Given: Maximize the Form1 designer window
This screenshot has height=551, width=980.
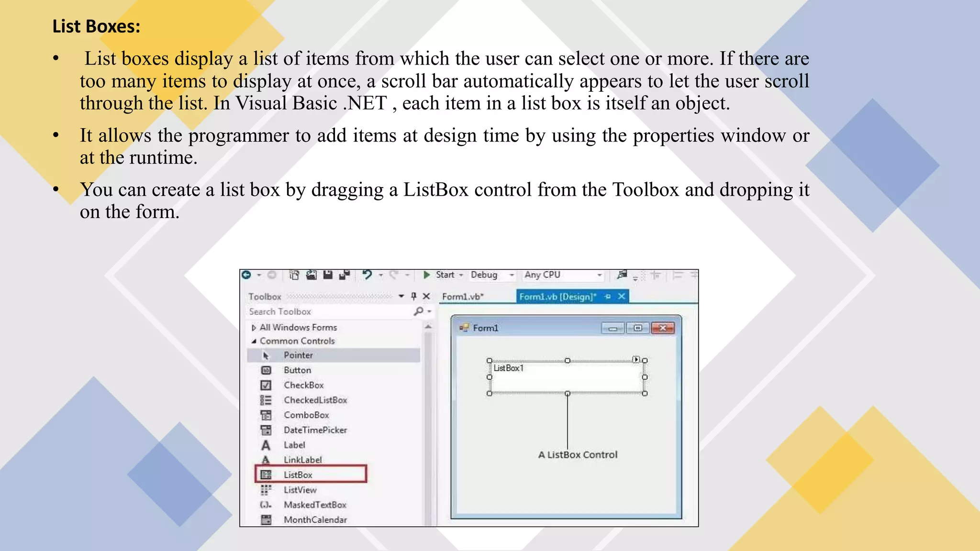Looking at the screenshot, I should 638,328.
